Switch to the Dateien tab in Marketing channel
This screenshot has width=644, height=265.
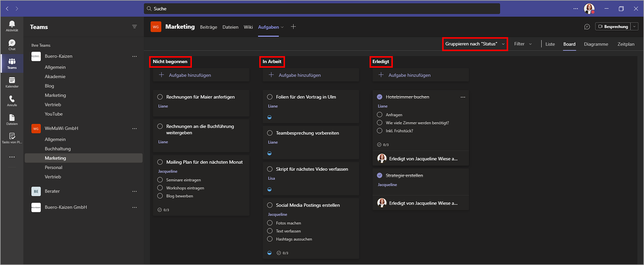(x=231, y=27)
